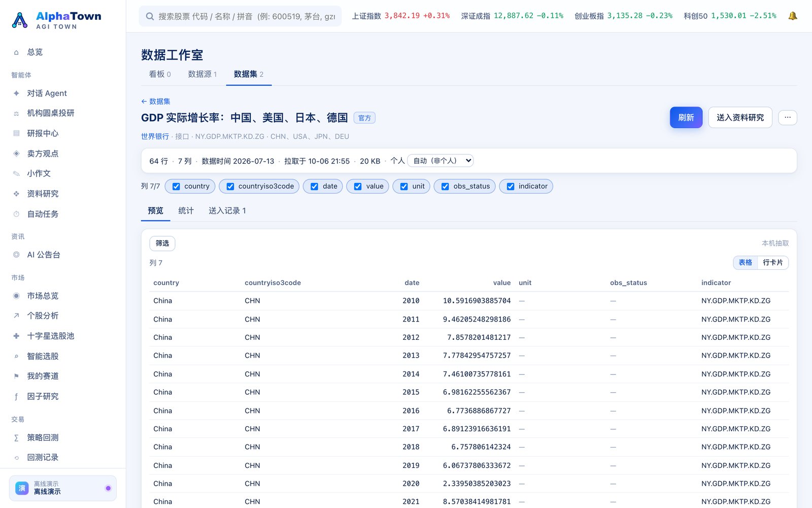Click the 机构圆桌投研 sidebar icon
Screen dimensions: 812x508
point(16,113)
